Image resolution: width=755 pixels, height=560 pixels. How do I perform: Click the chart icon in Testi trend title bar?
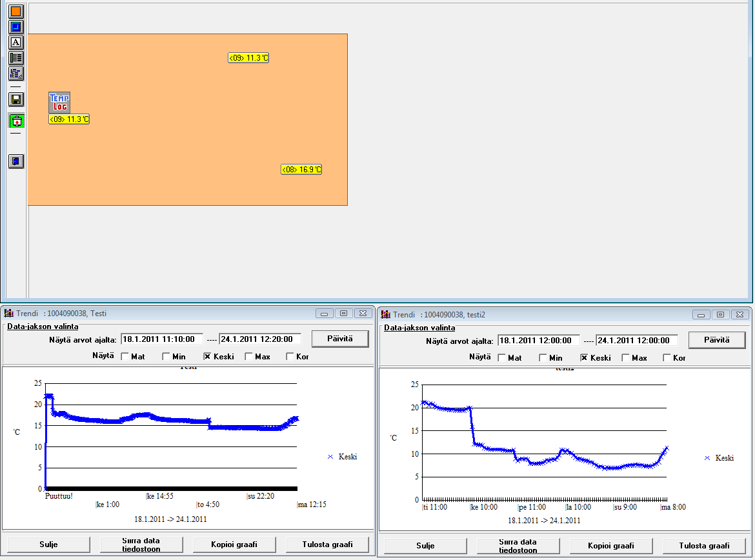tap(8, 314)
